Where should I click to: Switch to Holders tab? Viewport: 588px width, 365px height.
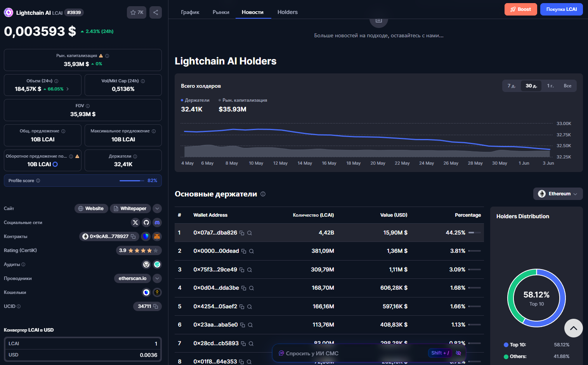(288, 12)
